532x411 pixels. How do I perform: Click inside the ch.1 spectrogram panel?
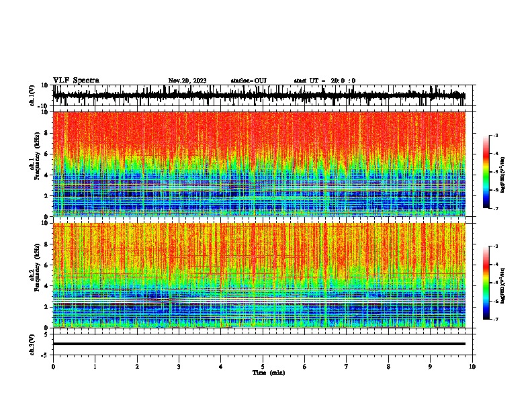click(259, 164)
